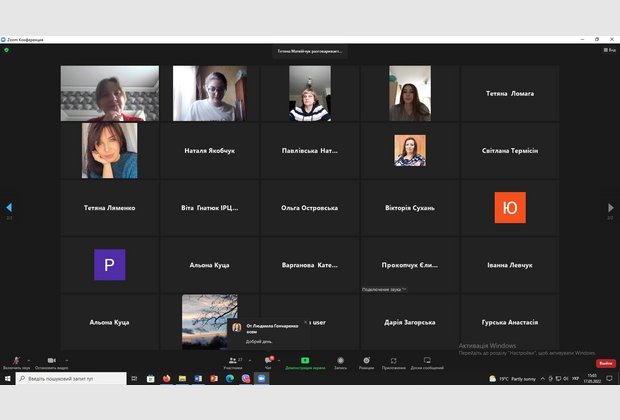Expand audio options arrow beside microphone
This screenshot has height=420, width=620.
(x=30, y=359)
